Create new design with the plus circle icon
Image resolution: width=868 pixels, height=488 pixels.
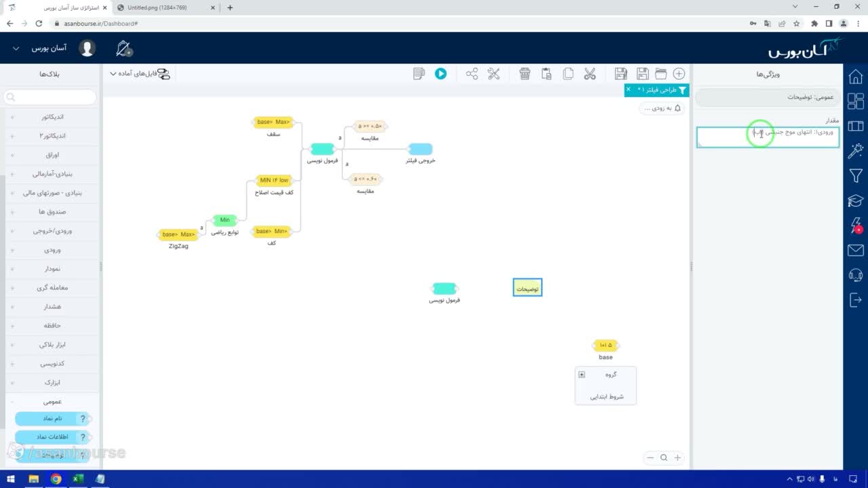(679, 74)
